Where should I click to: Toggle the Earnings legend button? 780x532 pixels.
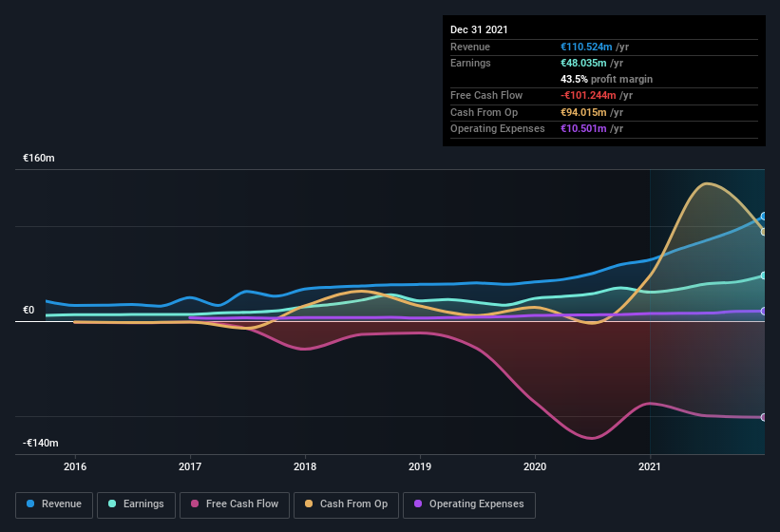tap(136, 504)
